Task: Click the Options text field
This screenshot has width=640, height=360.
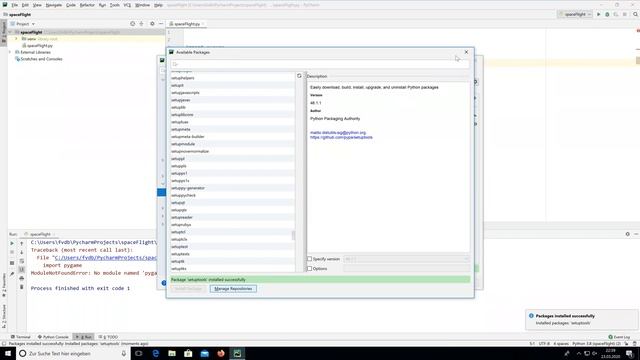Action: click(x=406, y=269)
